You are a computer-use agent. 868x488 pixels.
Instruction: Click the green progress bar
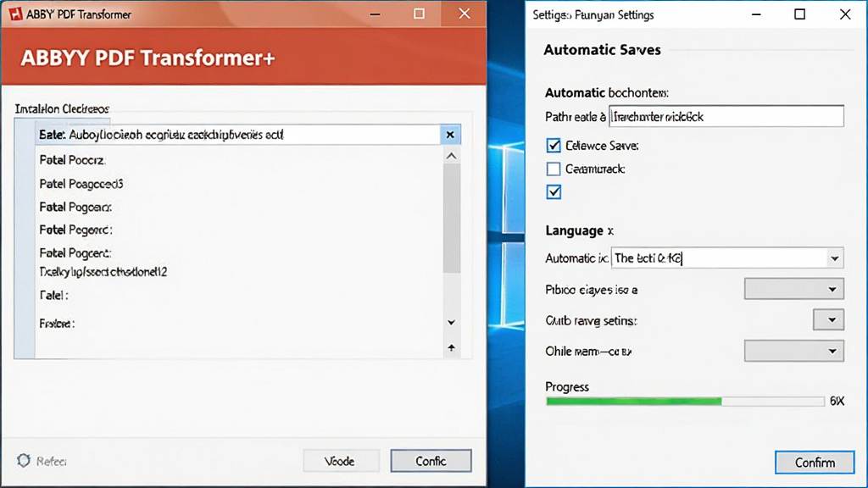point(634,401)
